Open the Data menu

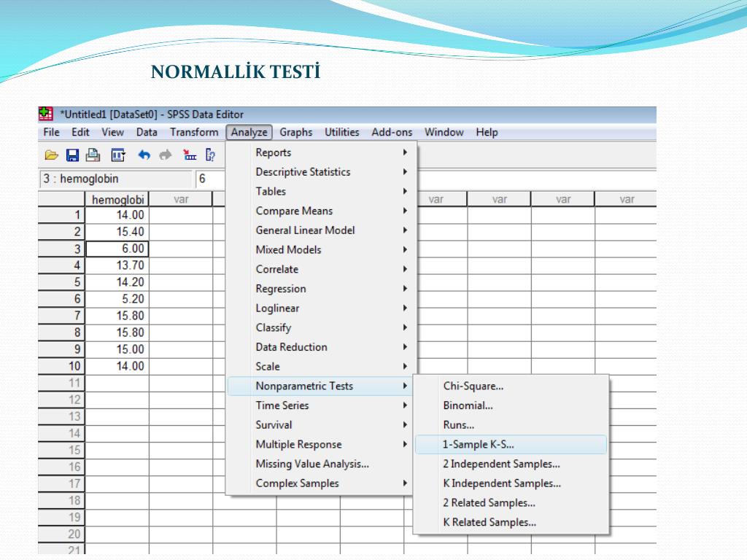pos(147,133)
